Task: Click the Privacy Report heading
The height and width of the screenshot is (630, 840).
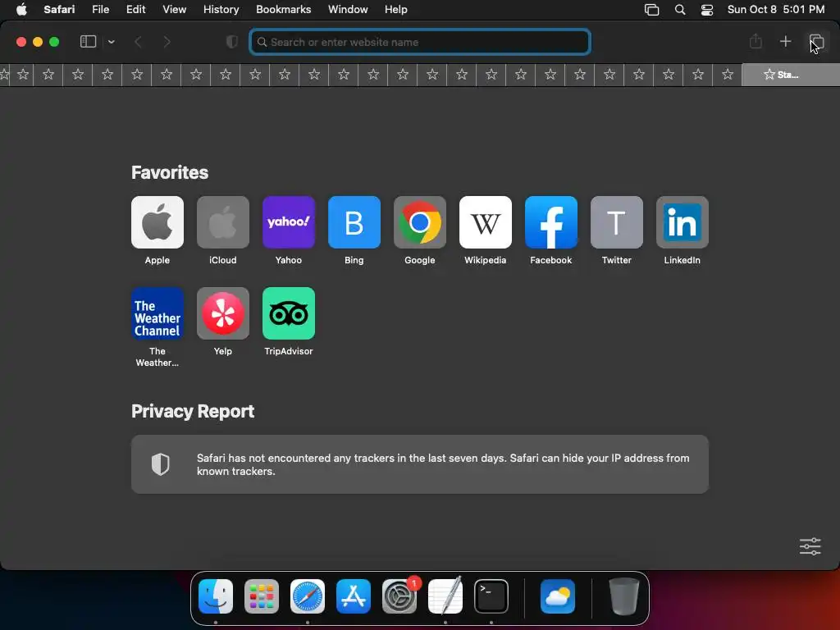Action: pyautogui.click(x=193, y=412)
